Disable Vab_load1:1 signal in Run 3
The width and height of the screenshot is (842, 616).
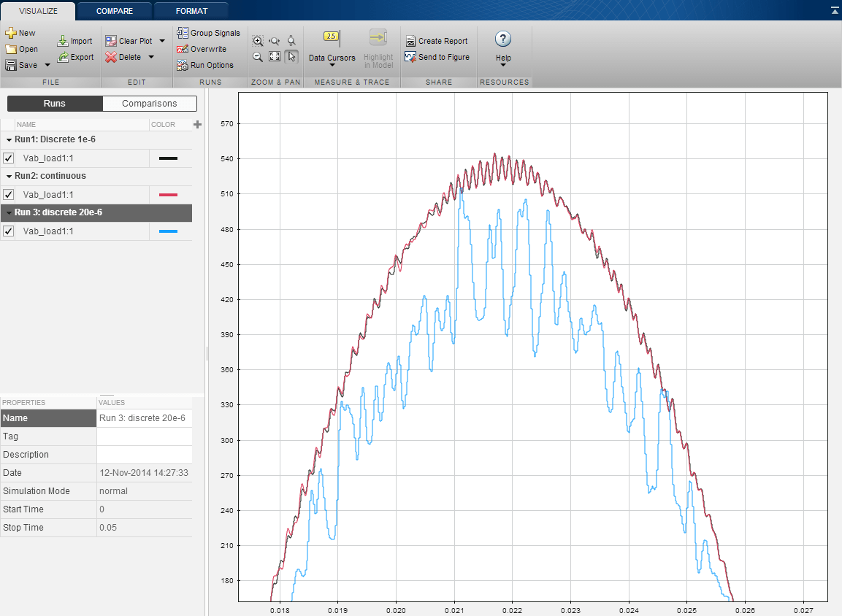tap(9, 231)
